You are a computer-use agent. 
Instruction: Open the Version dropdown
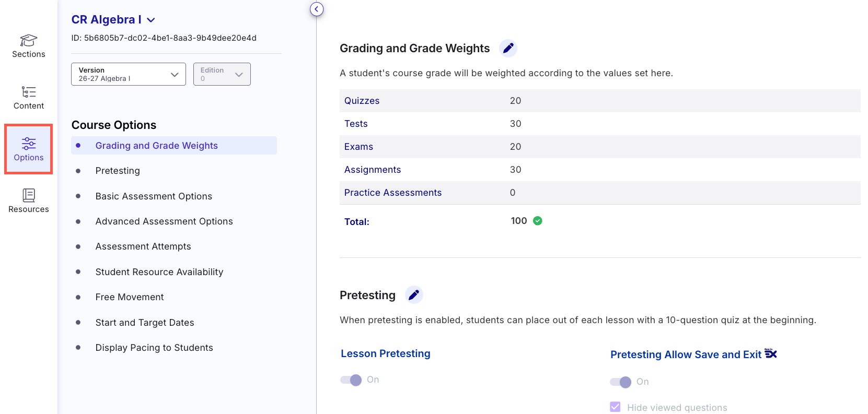pyautogui.click(x=129, y=74)
